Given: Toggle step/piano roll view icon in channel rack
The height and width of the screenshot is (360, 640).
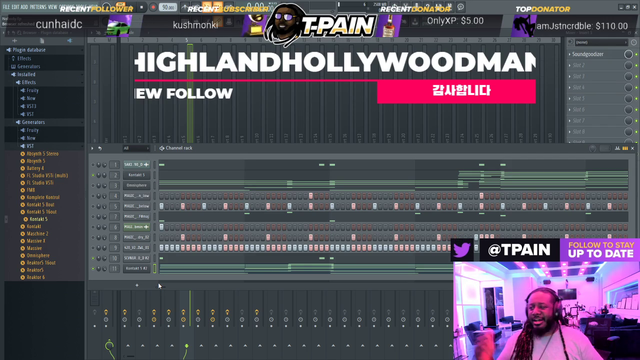Looking at the screenshot, I should click(x=625, y=148).
